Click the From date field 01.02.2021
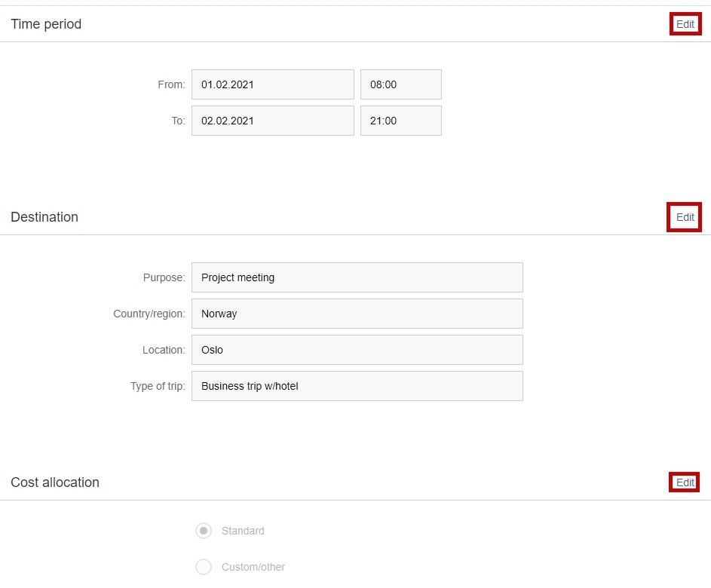The image size is (711, 588). click(272, 84)
